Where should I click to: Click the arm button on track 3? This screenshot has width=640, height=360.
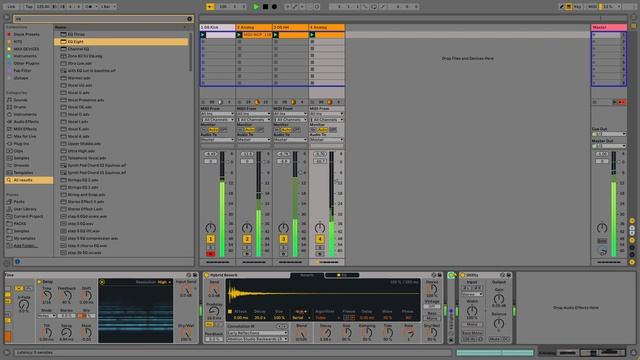pyautogui.click(x=283, y=254)
